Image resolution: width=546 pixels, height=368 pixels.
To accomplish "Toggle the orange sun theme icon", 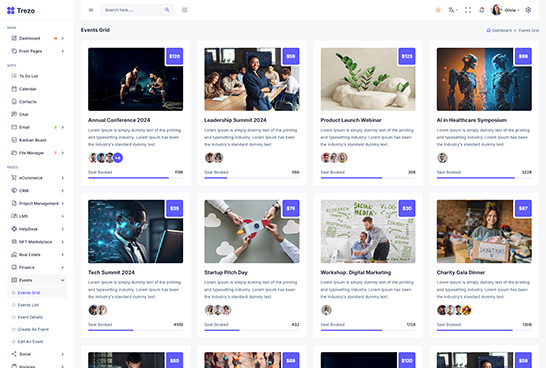I will pos(438,10).
